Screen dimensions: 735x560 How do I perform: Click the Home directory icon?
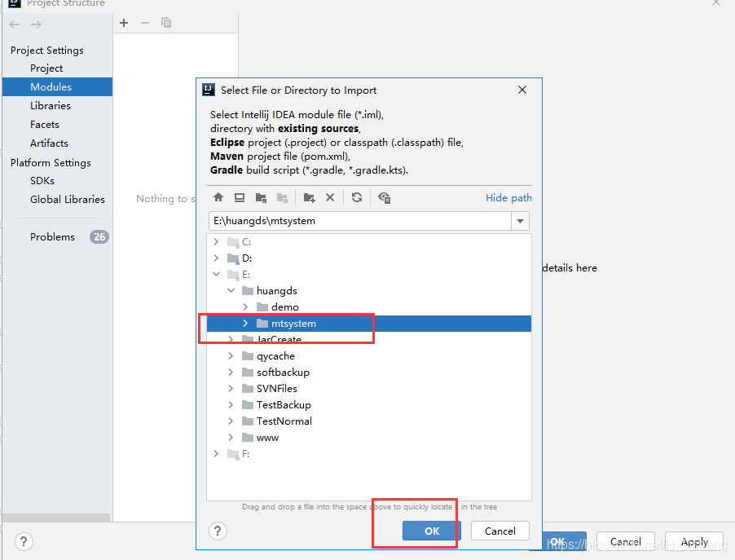pyautogui.click(x=218, y=197)
